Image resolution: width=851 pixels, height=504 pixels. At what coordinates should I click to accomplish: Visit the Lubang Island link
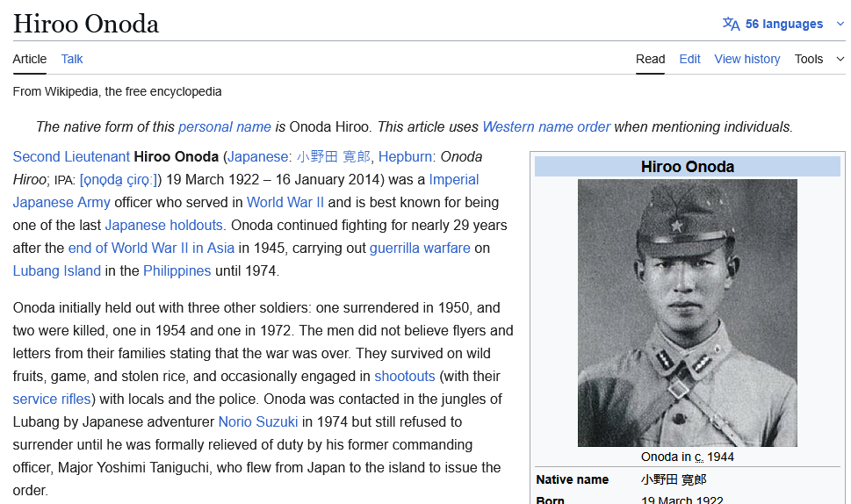point(57,270)
